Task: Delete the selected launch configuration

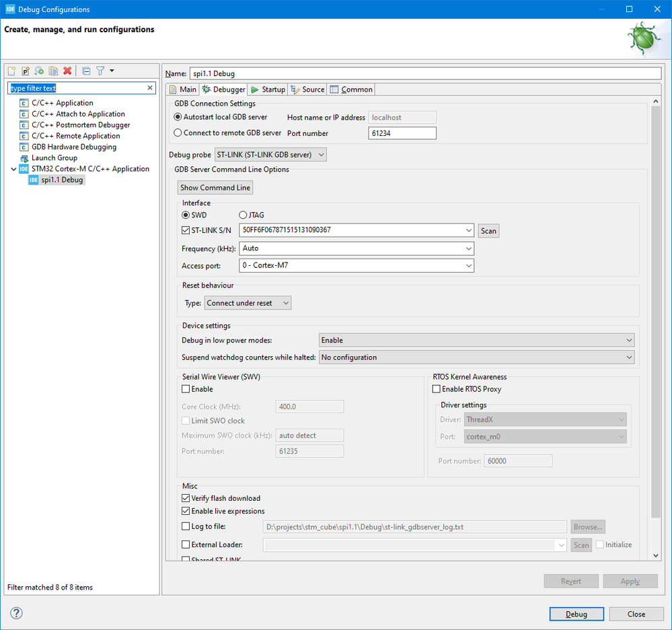Action: click(67, 71)
